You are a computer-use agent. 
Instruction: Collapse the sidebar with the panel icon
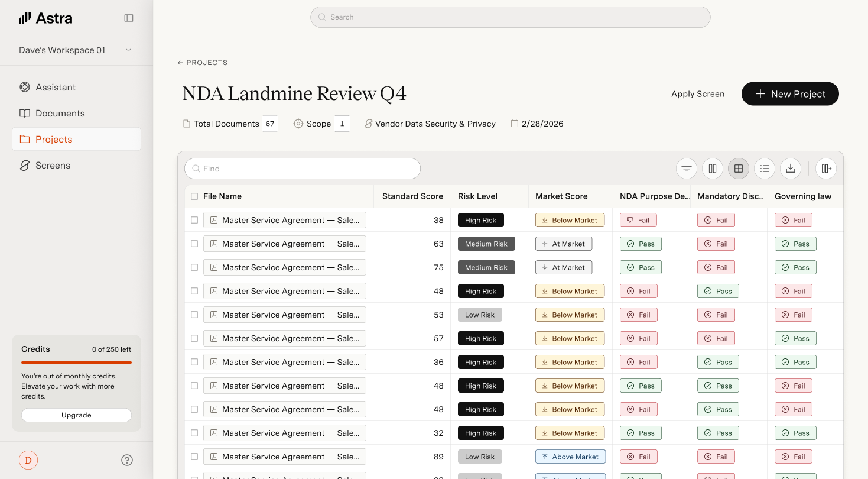pyautogui.click(x=129, y=18)
